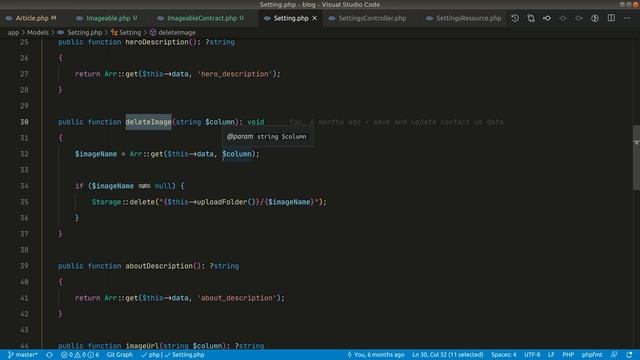The width and height of the screenshot is (640, 360).
Task: Click Storage class on line 35
Action: point(106,202)
